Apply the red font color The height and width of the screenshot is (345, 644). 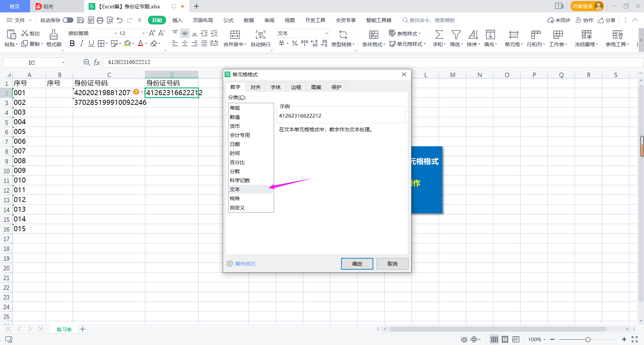[141, 44]
